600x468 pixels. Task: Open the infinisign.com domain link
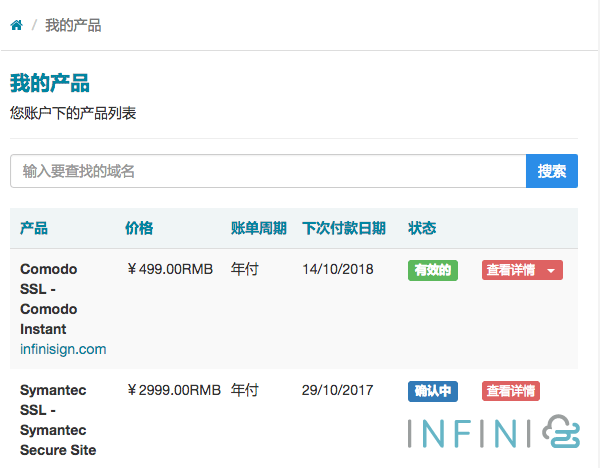click(63, 349)
